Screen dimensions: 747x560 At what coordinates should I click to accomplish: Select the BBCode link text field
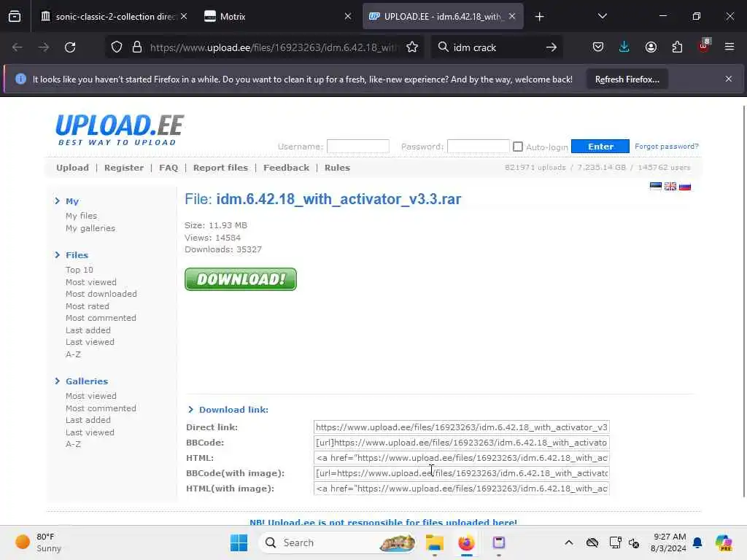pos(462,443)
